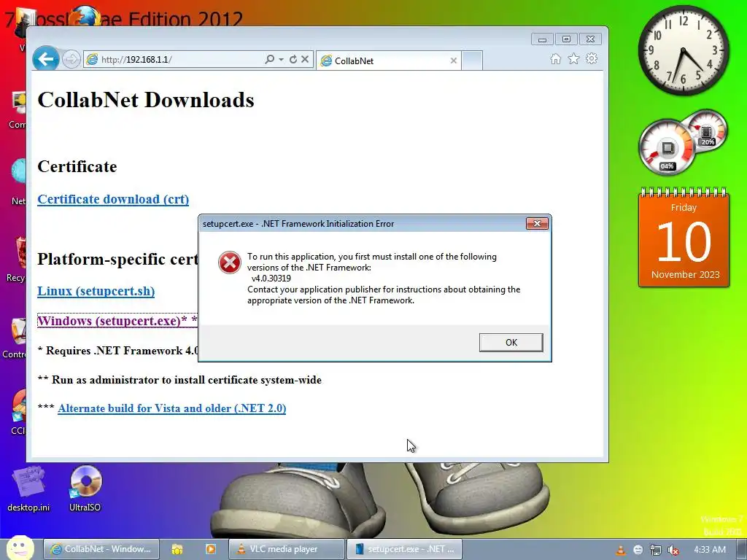The width and height of the screenshot is (747, 560).
Task: Click the Internet Explorer forward arrow
Action: pos(71,60)
